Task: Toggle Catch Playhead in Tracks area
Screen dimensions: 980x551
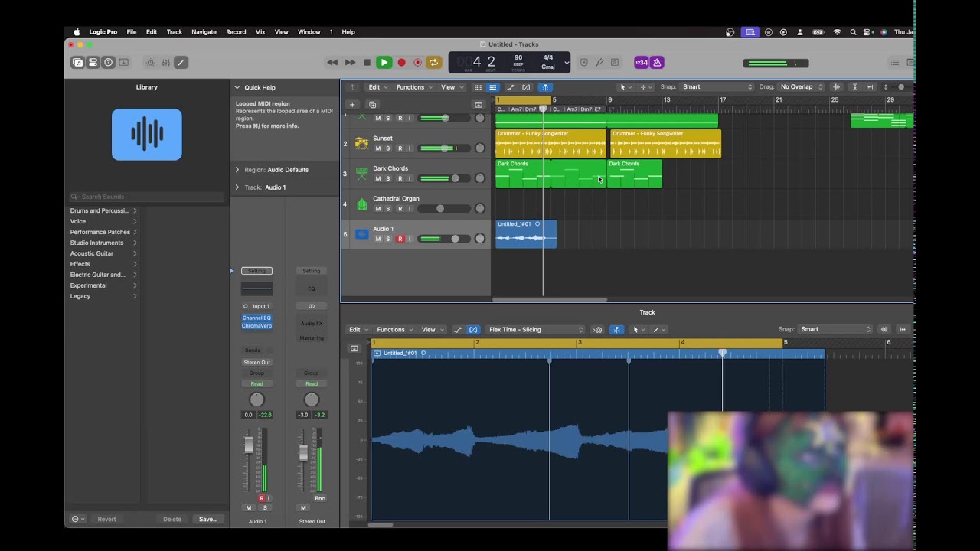Action: pyautogui.click(x=545, y=87)
